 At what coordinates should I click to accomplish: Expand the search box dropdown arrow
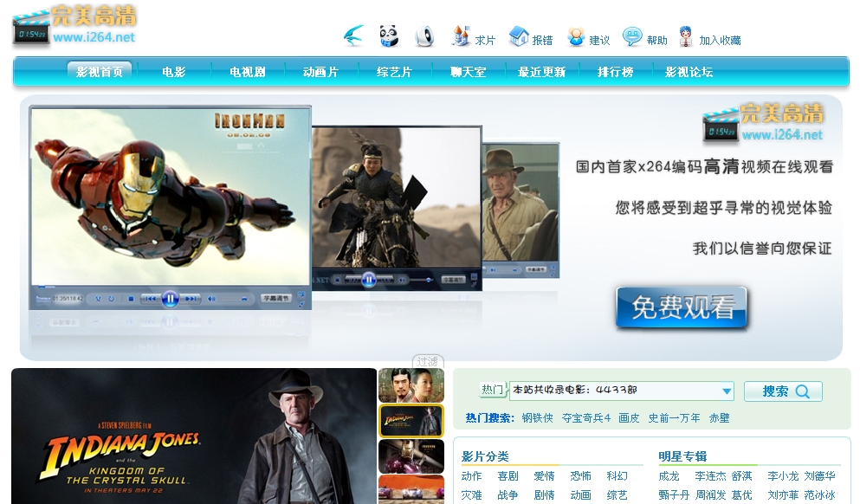pyautogui.click(x=727, y=391)
